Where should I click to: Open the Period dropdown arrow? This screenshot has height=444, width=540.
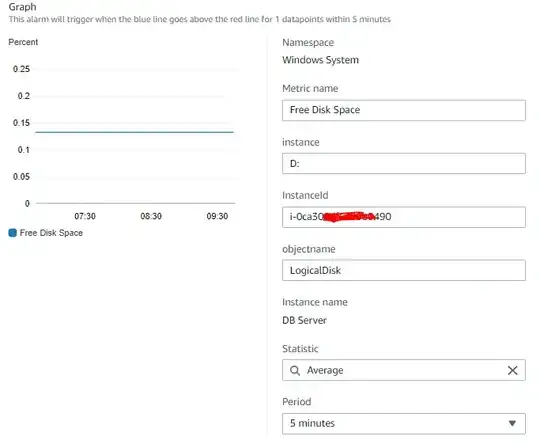pyautogui.click(x=512, y=423)
